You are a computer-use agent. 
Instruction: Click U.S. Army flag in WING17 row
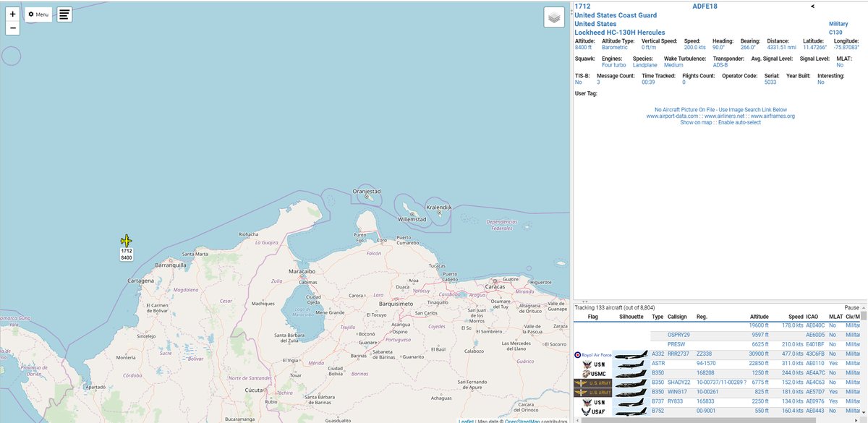pyautogui.click(x=593, y=392)
